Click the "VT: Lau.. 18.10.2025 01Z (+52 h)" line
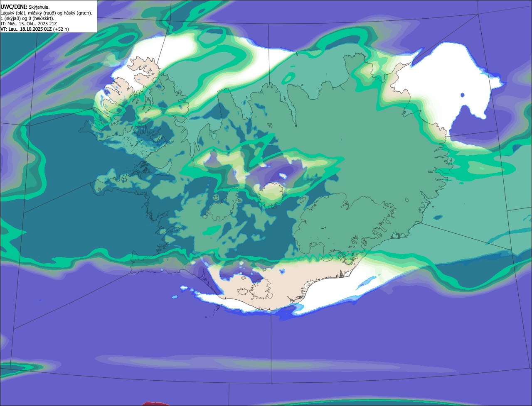 pyautogui.click(x=35, y=29)
